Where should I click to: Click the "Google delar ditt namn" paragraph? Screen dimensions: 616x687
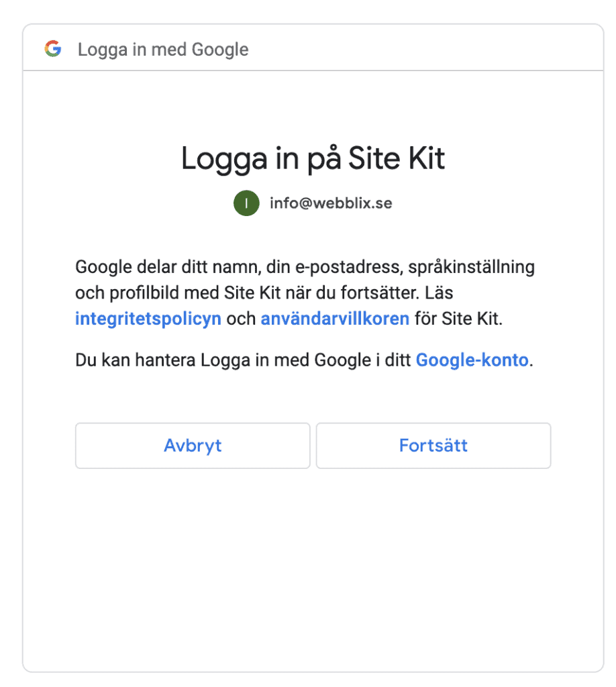coord(305,293)
